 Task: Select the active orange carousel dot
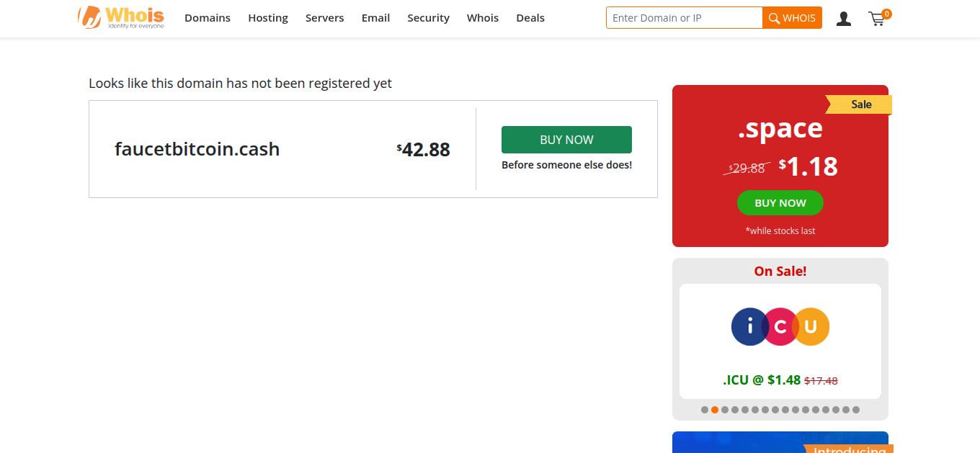pyautogui.click(x=715, y=410)
